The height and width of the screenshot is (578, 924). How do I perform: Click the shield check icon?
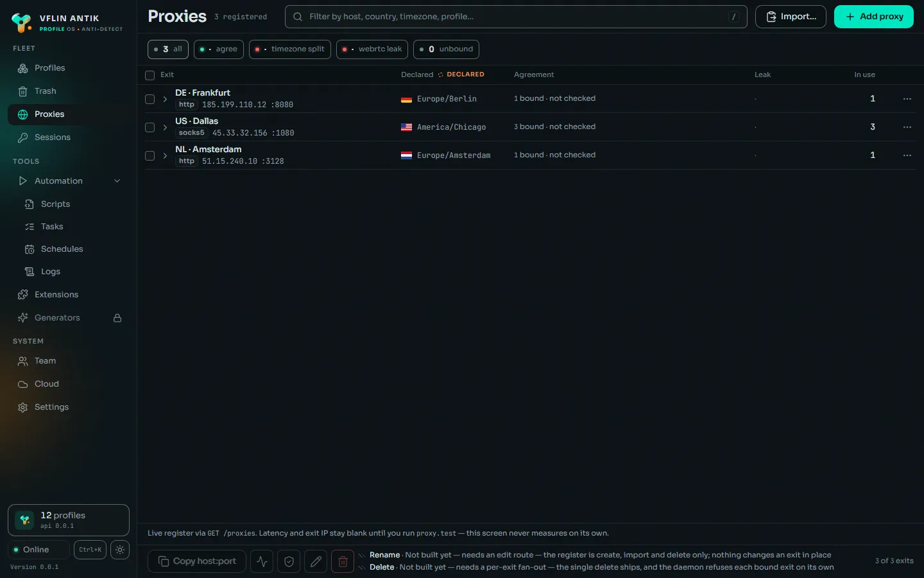[289, 561]
